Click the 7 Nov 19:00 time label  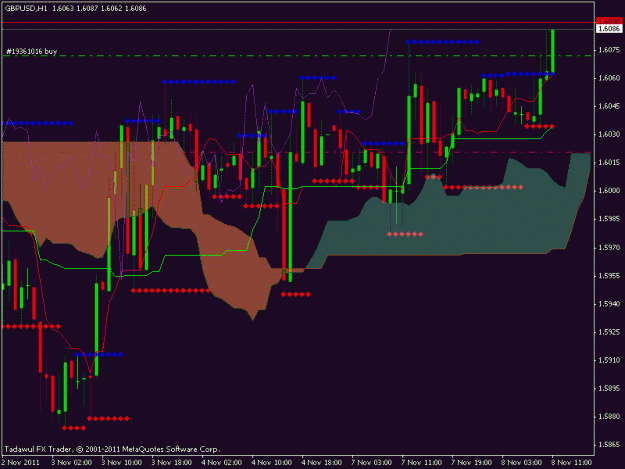point(472,463)
